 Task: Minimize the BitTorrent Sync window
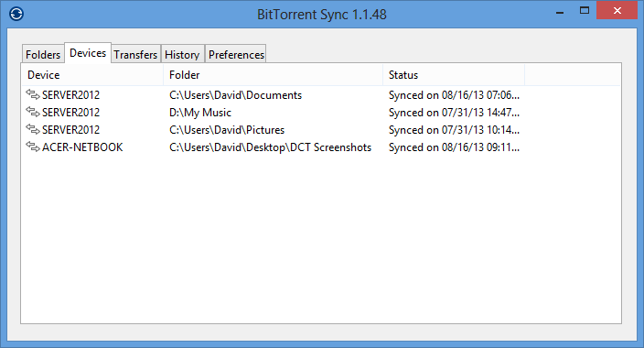(x=560, y=11)
